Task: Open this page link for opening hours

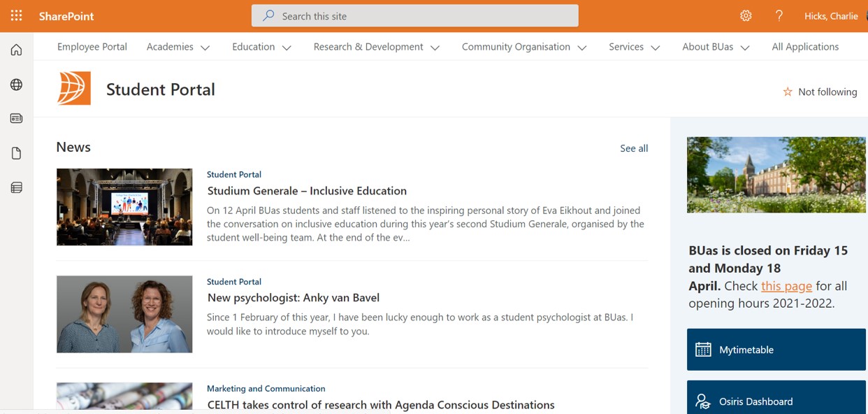Action: coord(787,285)
